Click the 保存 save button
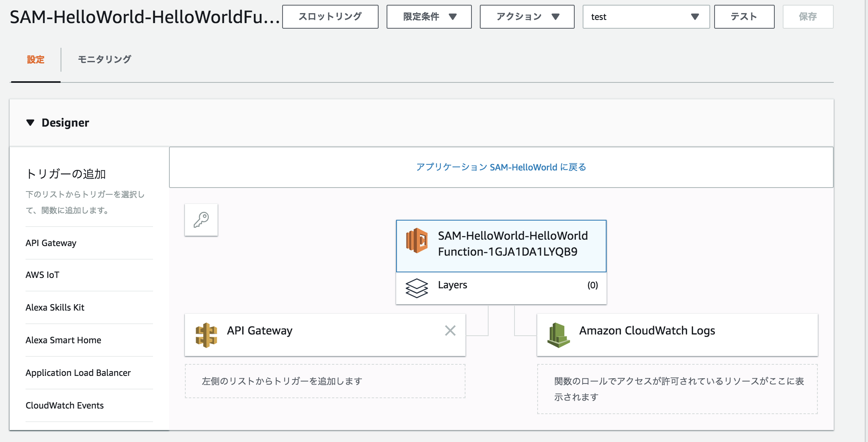The height and width of the screenshot is (442, 868). click(x=808, y=17)
